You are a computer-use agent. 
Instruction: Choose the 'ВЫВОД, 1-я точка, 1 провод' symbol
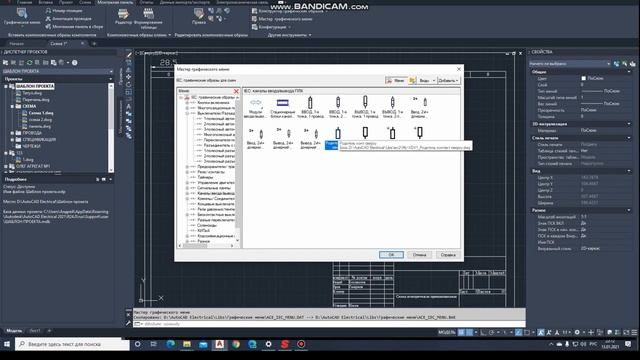click(x=365, y=102)
